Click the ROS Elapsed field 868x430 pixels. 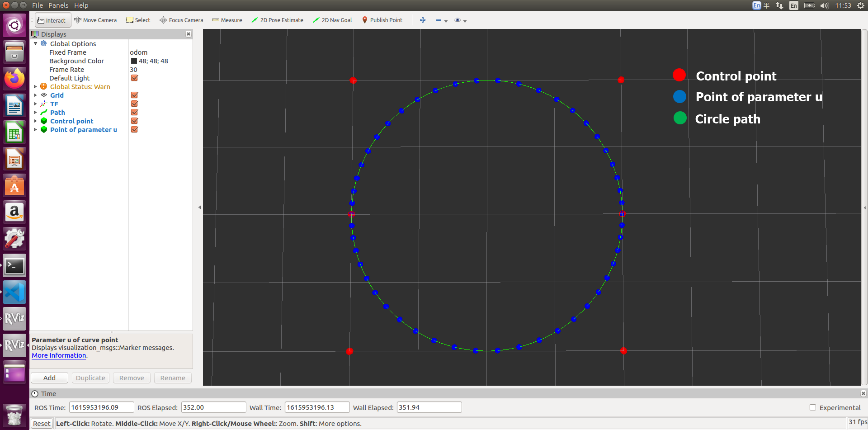click(x=213, y=407)
